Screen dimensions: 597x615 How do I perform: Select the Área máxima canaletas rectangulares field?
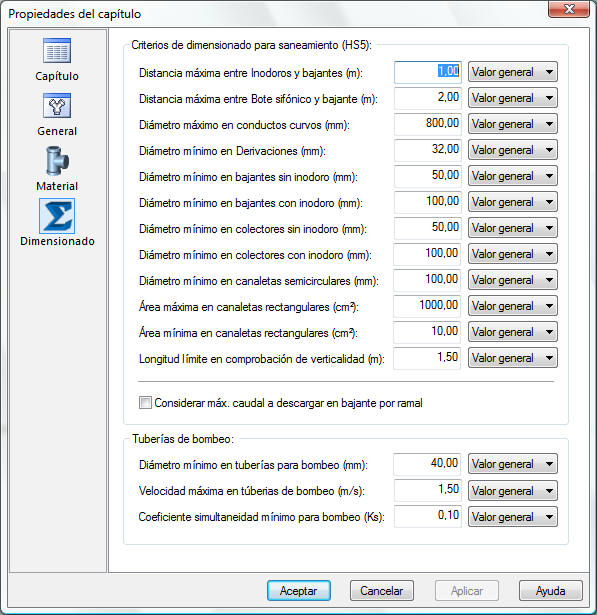click(x=428, y=306)
